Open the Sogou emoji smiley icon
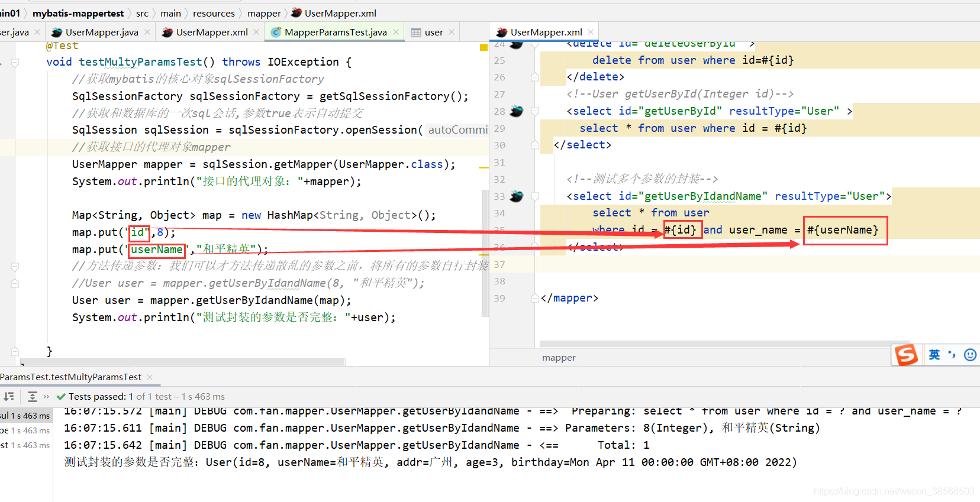980x502 pixels. pyautogui.click(x=970, y=355)
